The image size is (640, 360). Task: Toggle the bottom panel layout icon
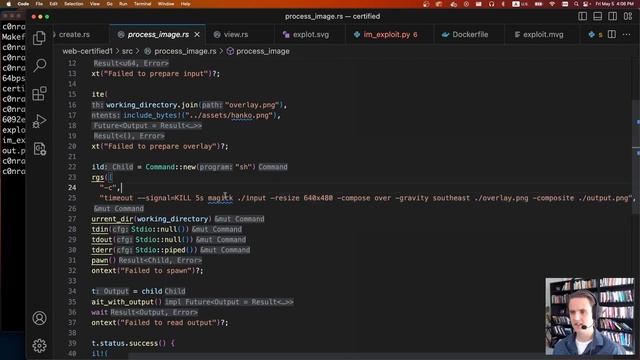[x=598, y=16]
